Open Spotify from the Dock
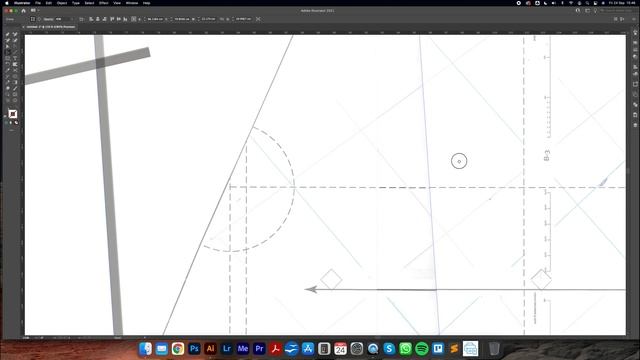This screenshot has height=360, width=640. pyautogui.click(x=422, y=349)
